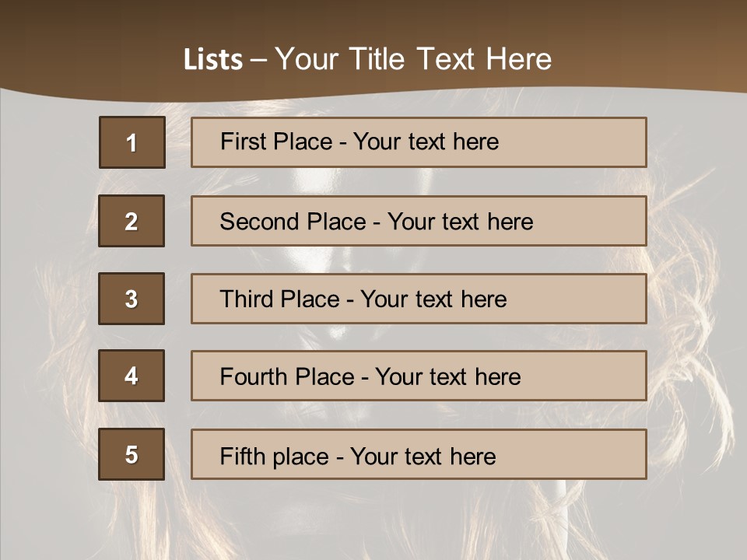
Task: Click the bold word 'Lists' in title
Action: (x=212, y=60)
